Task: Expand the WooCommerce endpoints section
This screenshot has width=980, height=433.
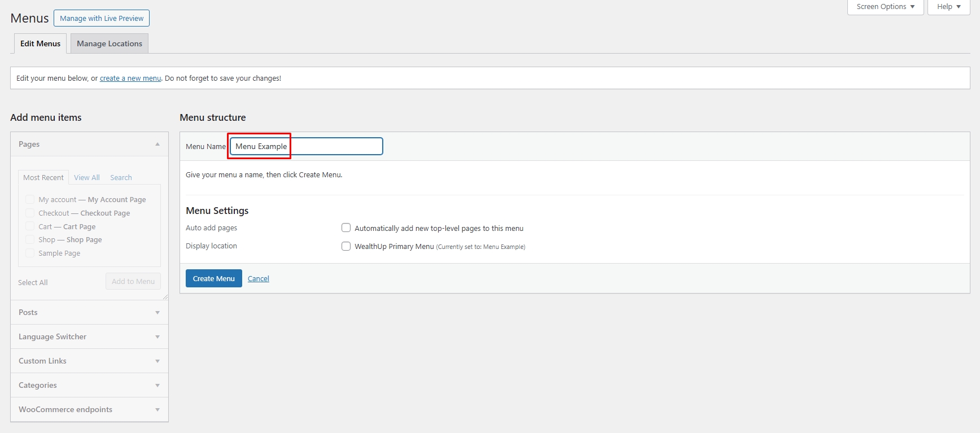Action: coord(158,410)
